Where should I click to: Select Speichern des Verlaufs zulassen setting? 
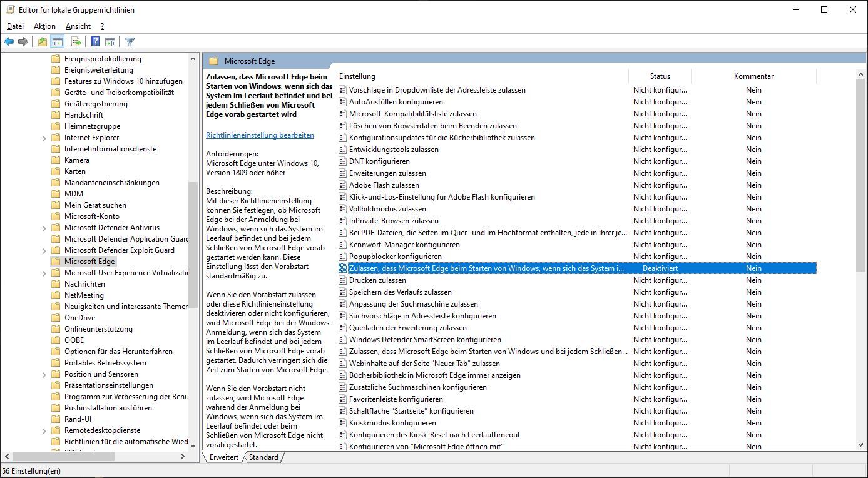[x=400, y=292]
